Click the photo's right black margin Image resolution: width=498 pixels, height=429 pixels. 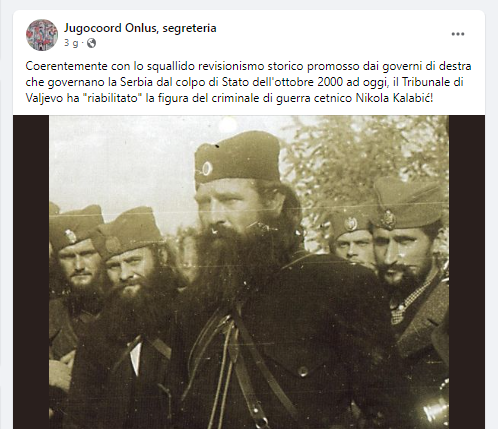(x=467, y=272)
